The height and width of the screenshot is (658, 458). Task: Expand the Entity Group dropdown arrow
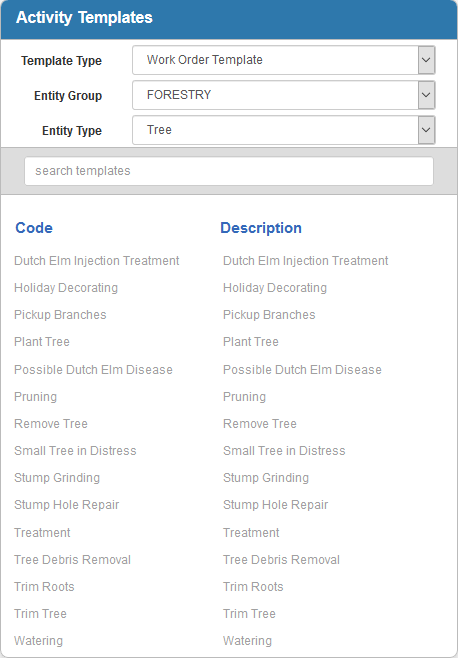pos(426,95)
